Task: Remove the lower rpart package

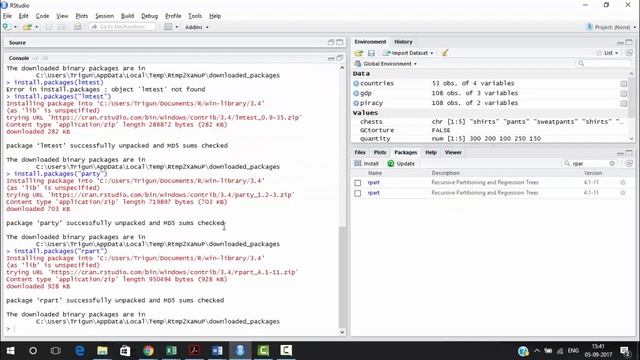Action: (623, 193)
